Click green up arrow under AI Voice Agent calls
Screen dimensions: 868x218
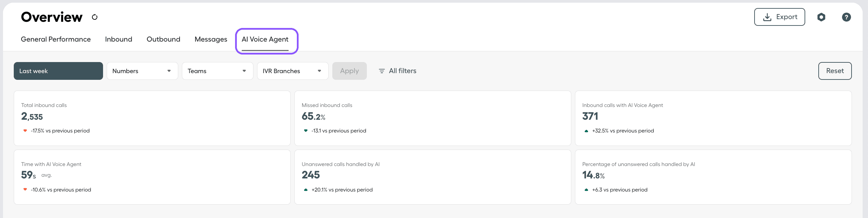point(586,131)
